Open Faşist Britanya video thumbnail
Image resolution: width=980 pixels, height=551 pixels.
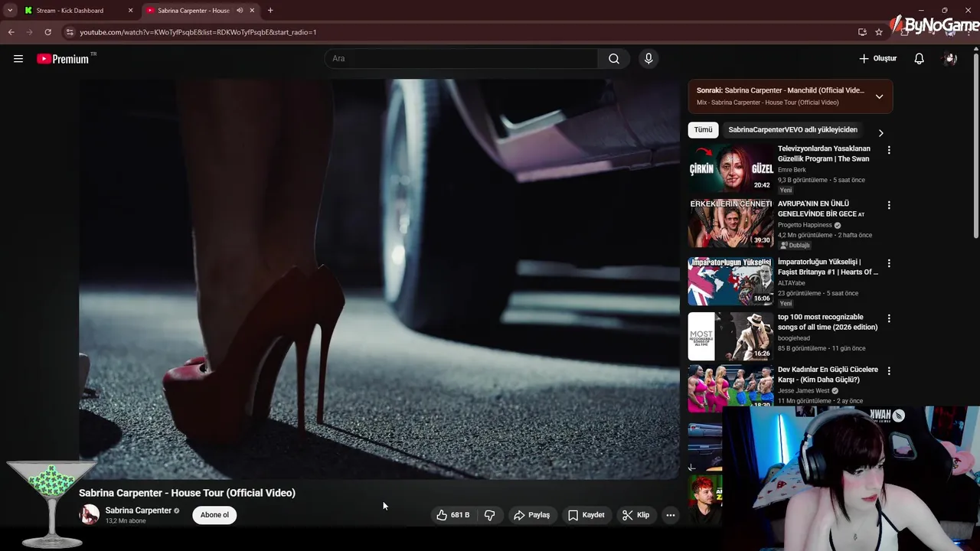tap(730, 281)
